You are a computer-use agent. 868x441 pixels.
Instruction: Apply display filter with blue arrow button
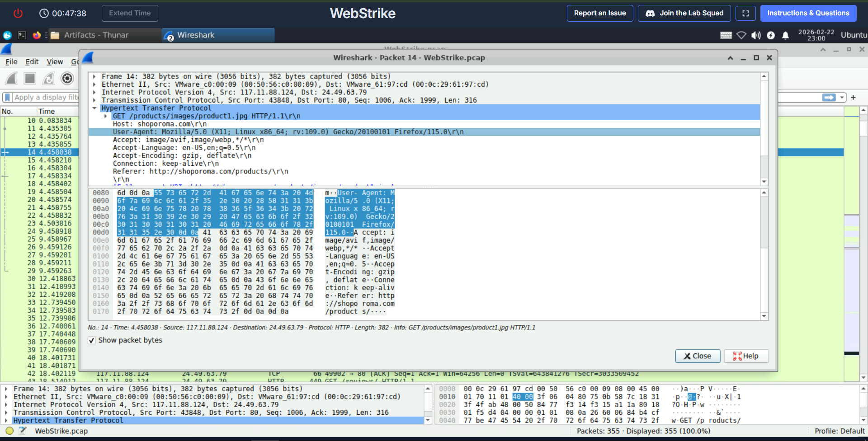point(829,98)
